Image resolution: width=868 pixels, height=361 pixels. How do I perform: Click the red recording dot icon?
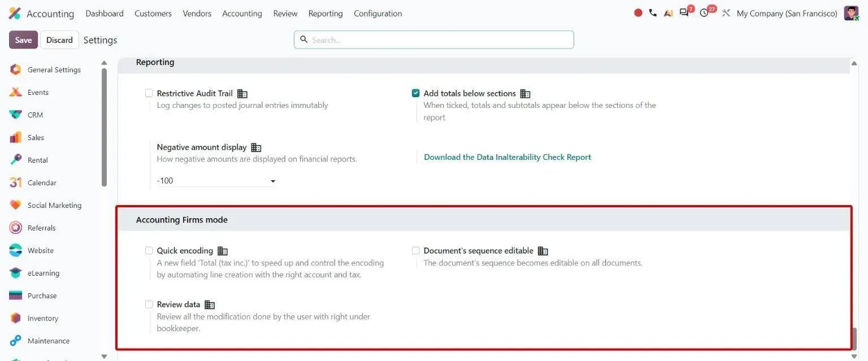click(x=638, y=13)
